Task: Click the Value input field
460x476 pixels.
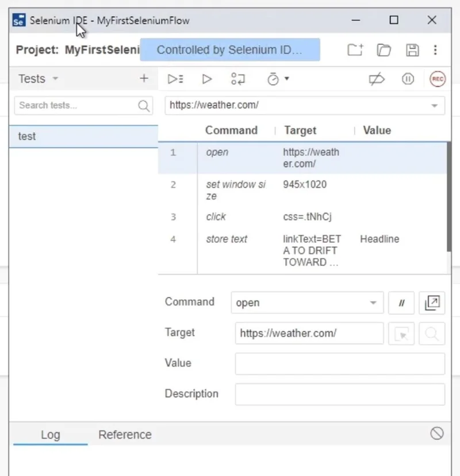Action: (340, 363)
